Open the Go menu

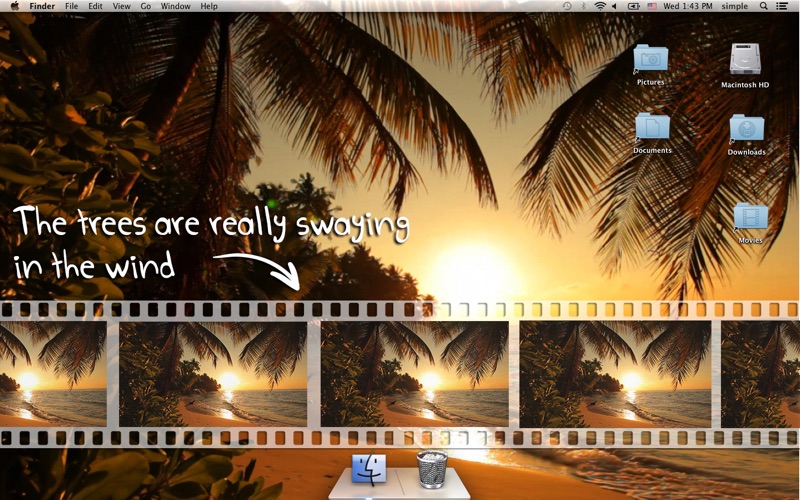[x=145, y=6]
